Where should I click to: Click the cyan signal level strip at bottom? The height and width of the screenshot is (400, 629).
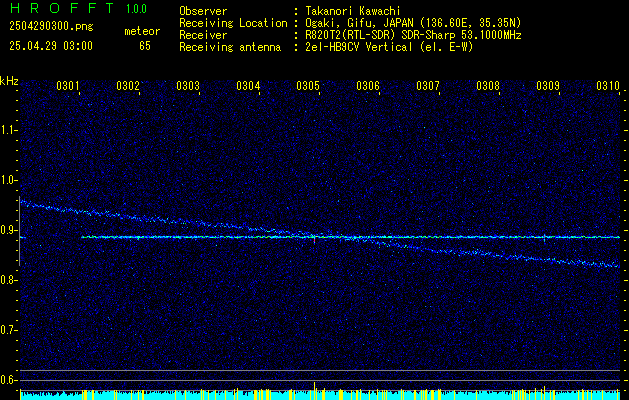point(320,395)
